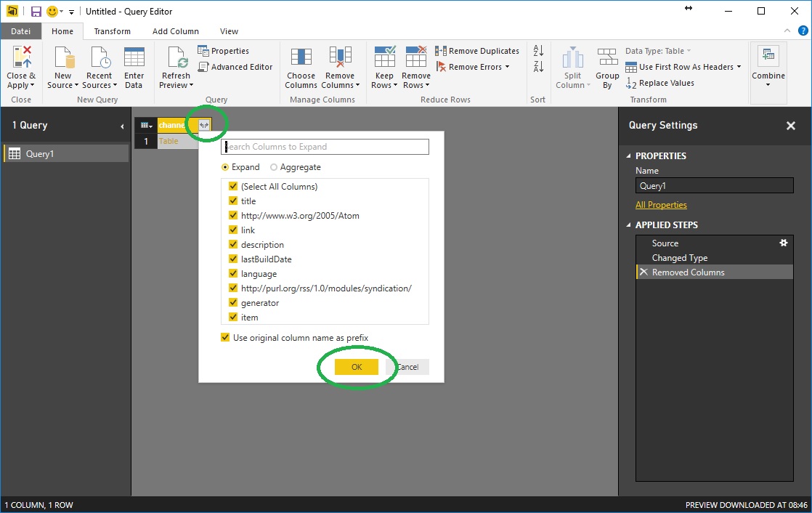Click the gear icon beside Source step

(783, 243)
